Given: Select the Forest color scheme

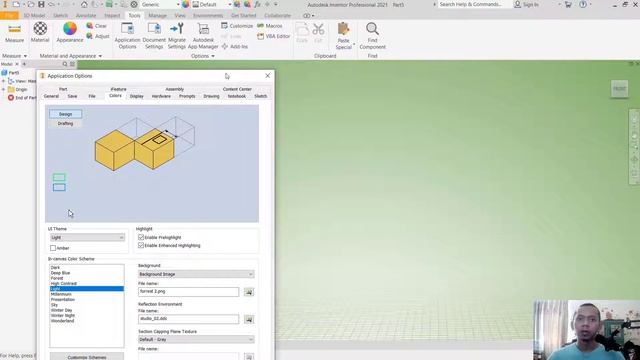Looking at the screenshot, I should (x=87, y=278).
